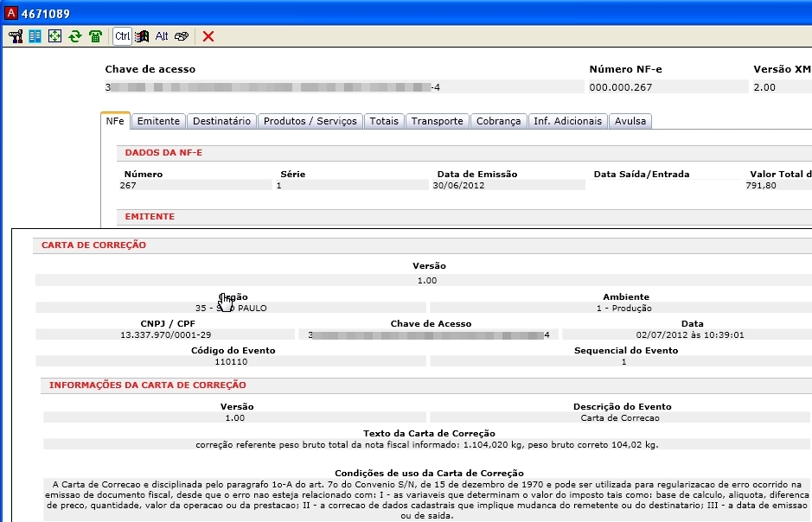Open the connection settings tools icon
Image resolution: width=812 pixels, height=522 pixels.
[x=16, y=36]
